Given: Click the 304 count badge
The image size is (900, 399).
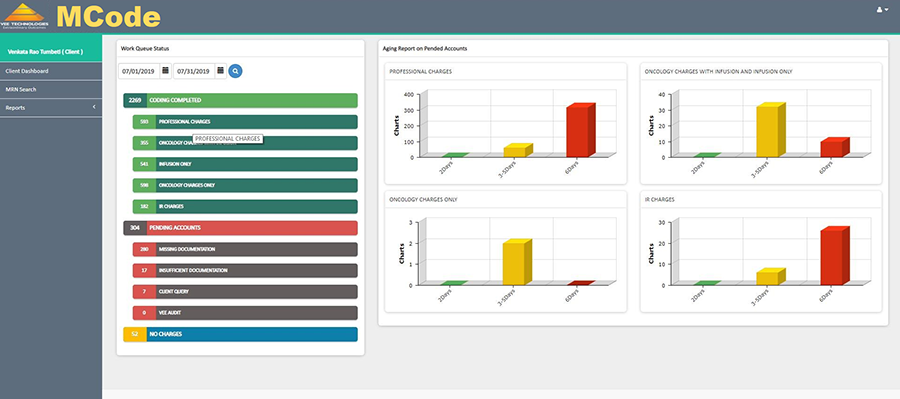Looking at the screenshot, I should [x=135, y=228].
